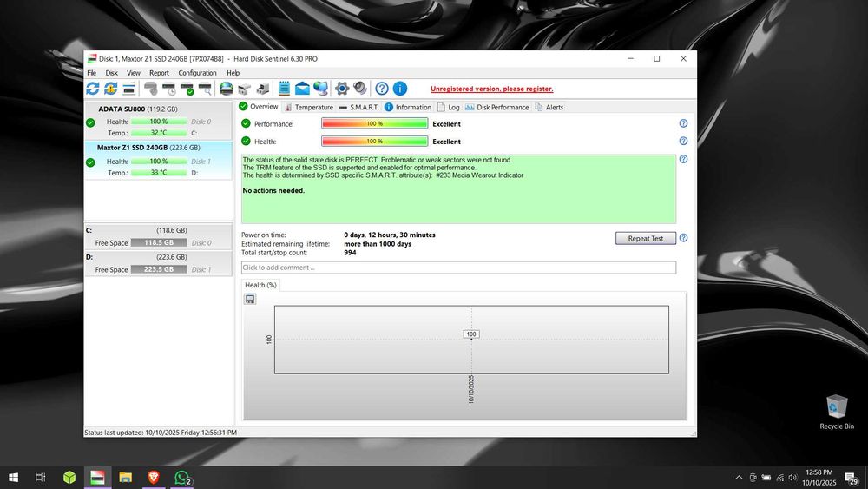Select the Health (%) chart tab
868x489 pixels.
pyautogui.click(x=260, y=285)
